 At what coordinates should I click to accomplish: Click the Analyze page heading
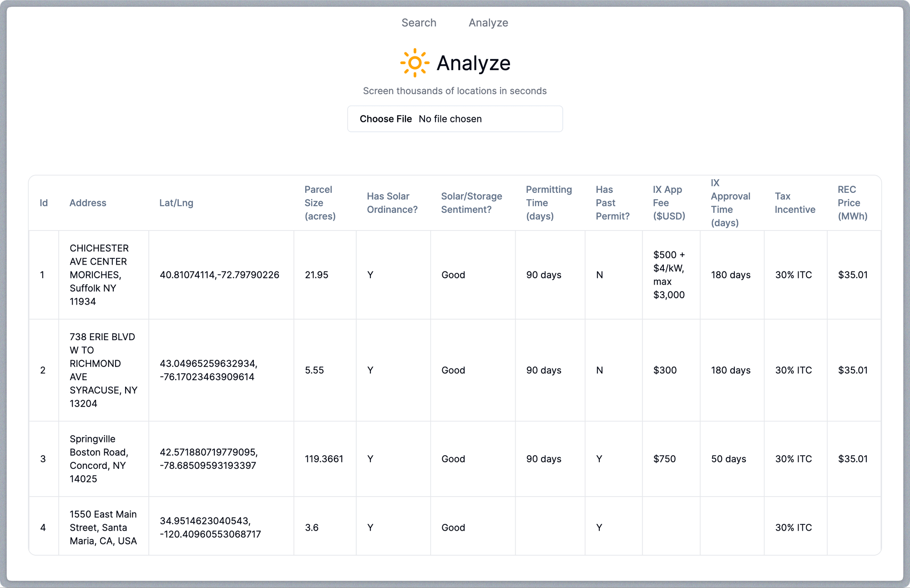pos(473,63)
